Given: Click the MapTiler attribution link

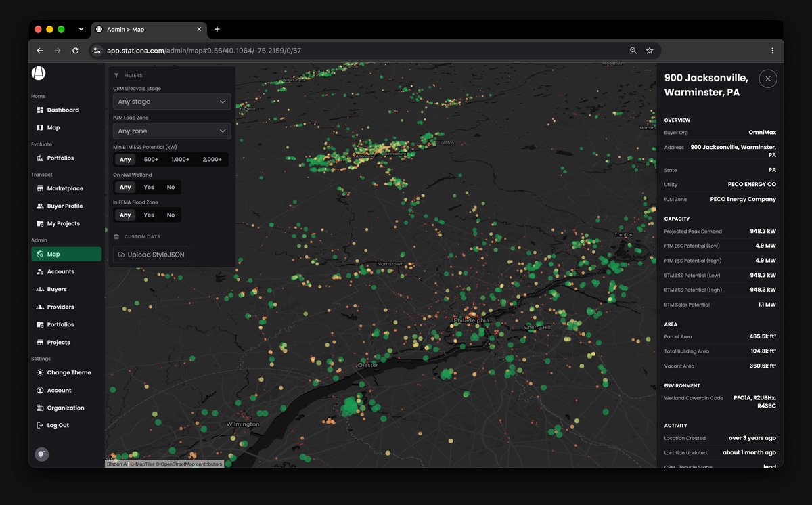Looking at the screenshot, I should coord(143,464).
